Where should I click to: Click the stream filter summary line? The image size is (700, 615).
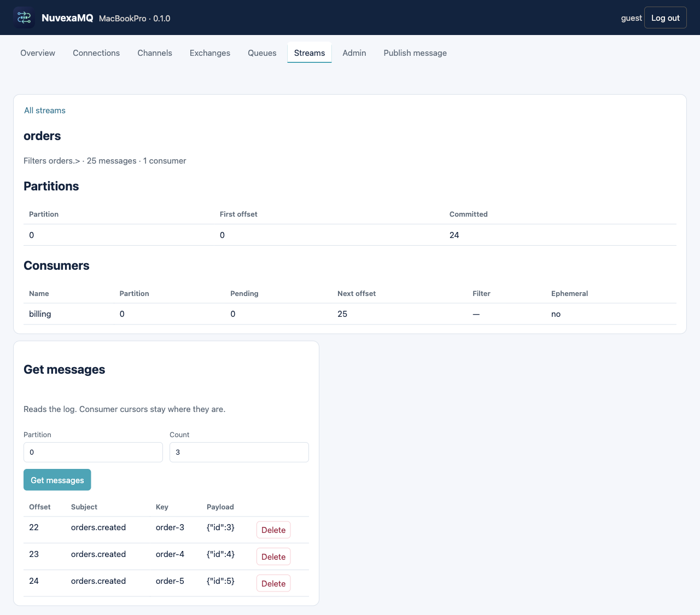[105, 161]
